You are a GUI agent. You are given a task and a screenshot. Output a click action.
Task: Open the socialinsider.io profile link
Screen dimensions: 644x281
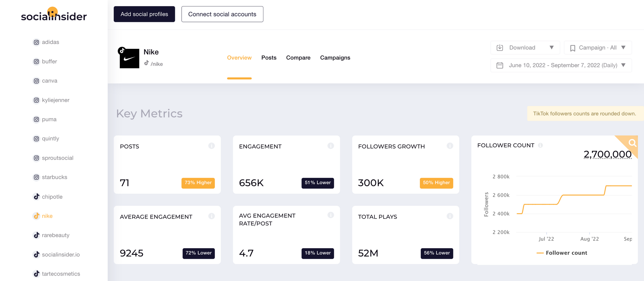coord(61,255)
